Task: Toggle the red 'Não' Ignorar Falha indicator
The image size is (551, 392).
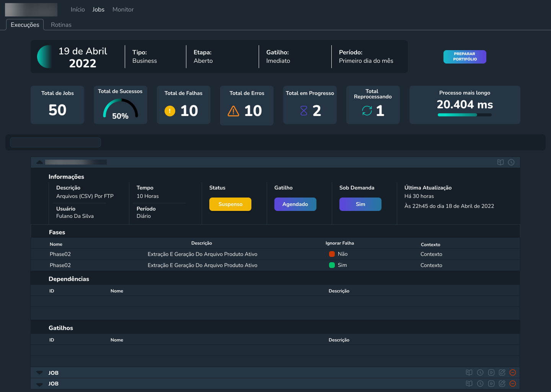Action: [x=332, y=254]
